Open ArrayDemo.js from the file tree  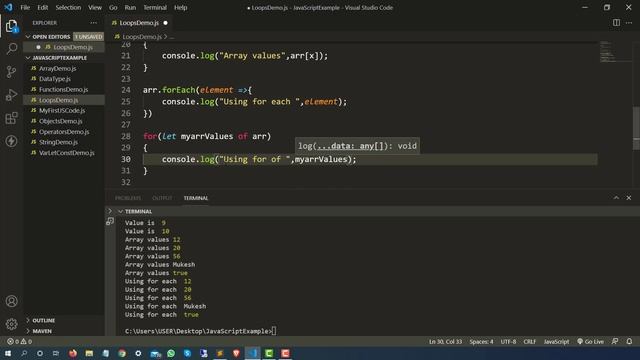pos(57,69)
